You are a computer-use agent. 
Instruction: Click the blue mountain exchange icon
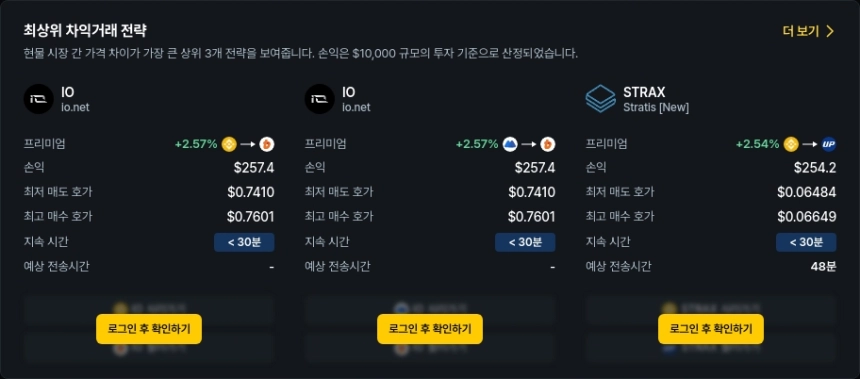510,144
